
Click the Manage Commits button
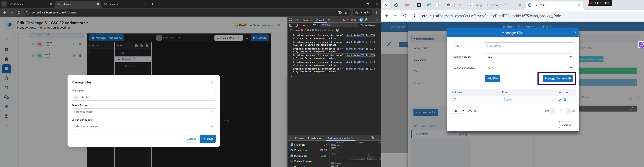click(558, 78)
